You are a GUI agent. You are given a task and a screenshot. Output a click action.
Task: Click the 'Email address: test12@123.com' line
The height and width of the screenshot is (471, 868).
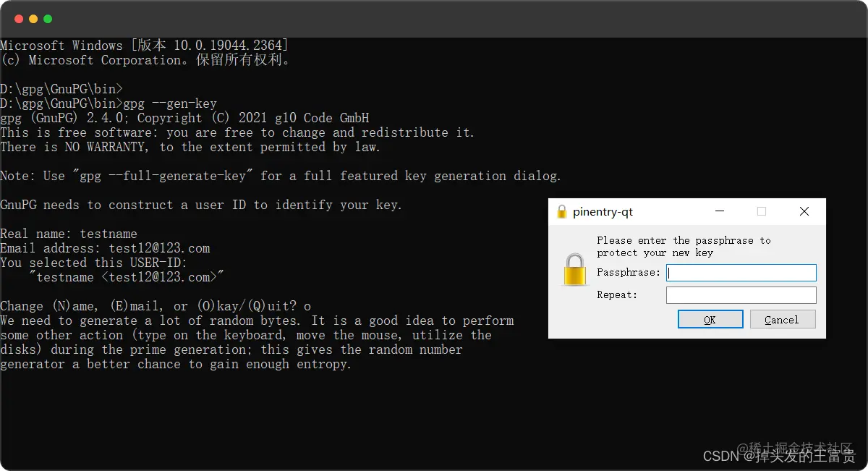[105, 248]
